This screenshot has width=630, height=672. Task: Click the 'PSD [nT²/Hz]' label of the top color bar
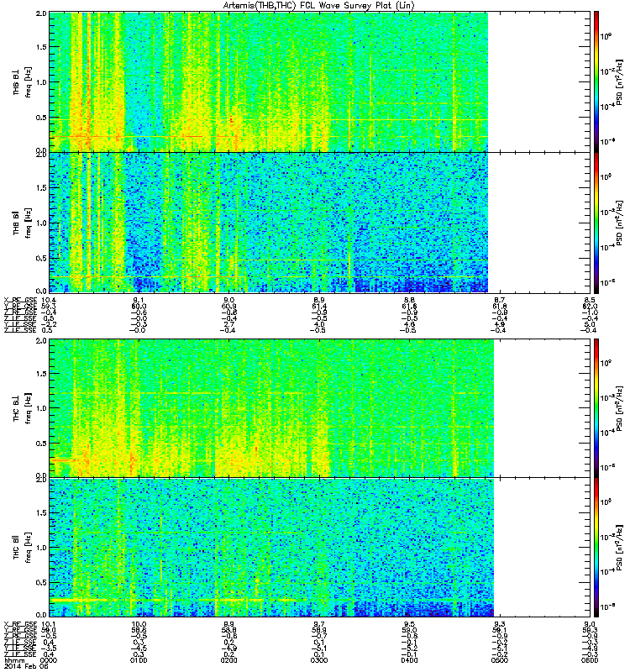619,81
